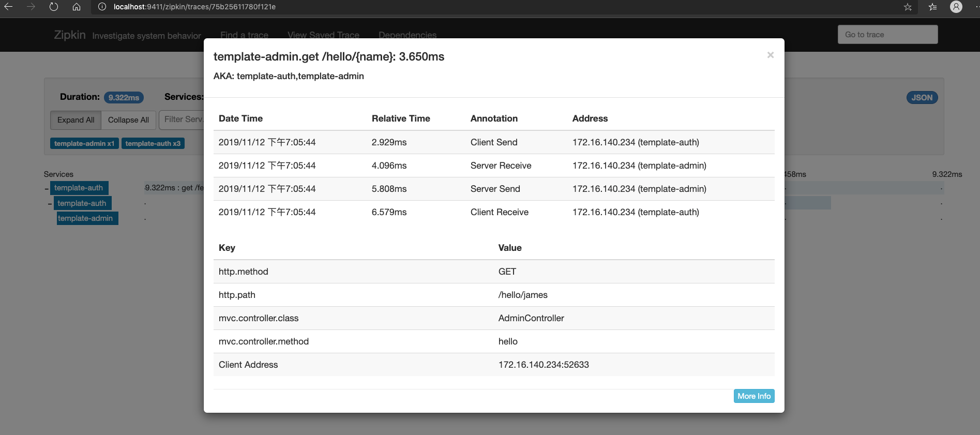Collapse the root template-auth span
The image size is (980, 435).
pos(47,188)
